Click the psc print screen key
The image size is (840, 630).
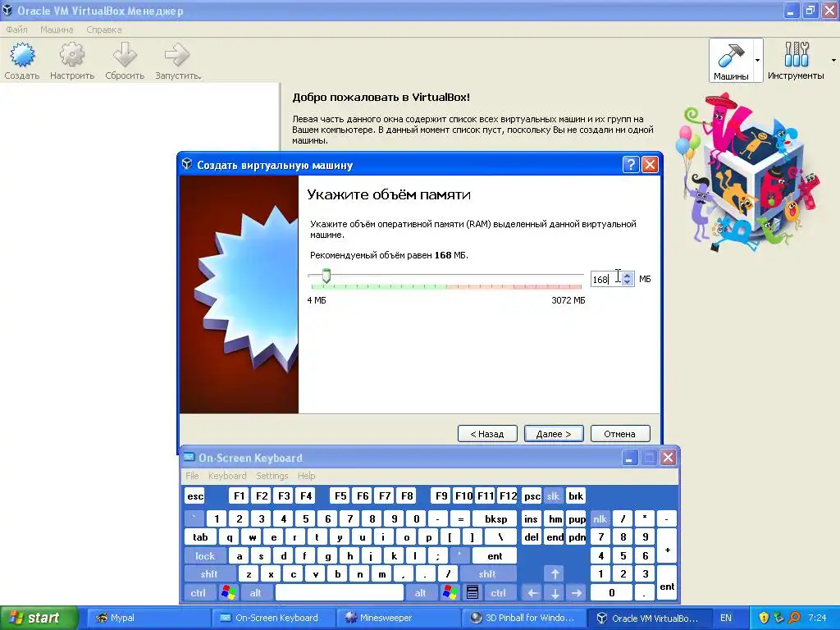(532, 496)
